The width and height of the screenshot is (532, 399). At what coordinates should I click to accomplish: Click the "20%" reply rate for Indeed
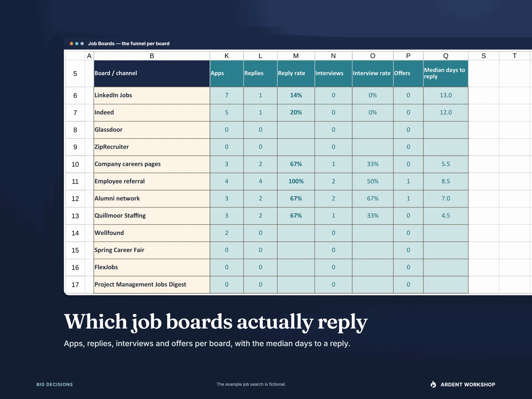pyautogui.click(x=296, y=113)
